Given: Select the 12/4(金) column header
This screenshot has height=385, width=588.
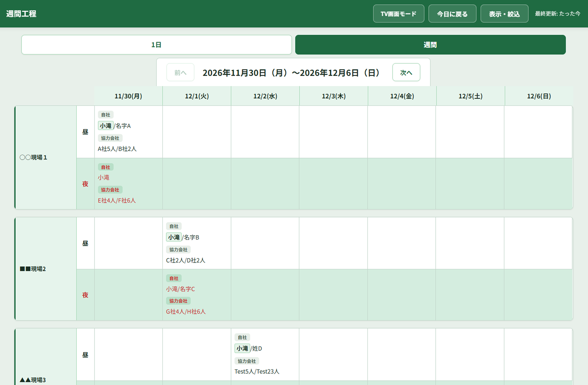Looking at the screenshot, I should 402,96.
